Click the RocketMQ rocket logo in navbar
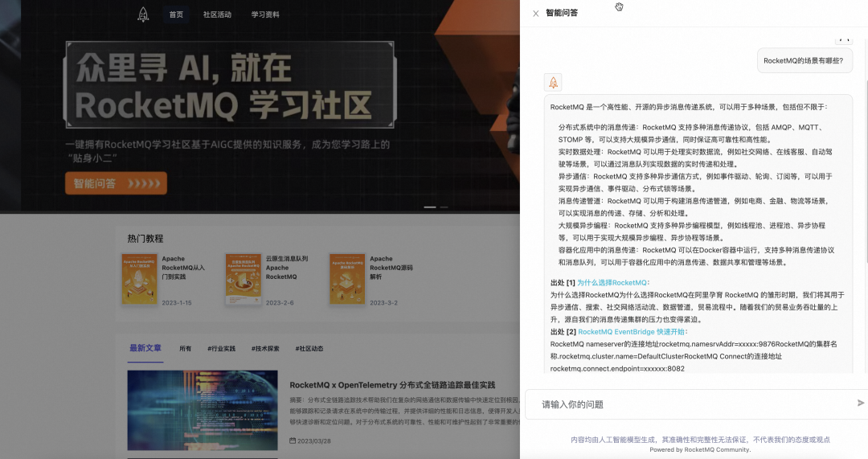868x459 pixels. point(143,14)
